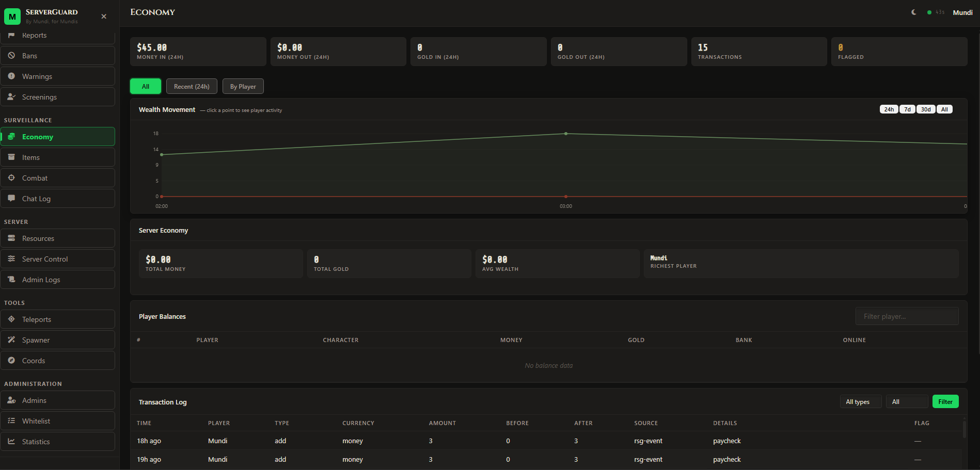The image size is (980, 470).
Task: Open Chat Log speech bubble icon
Action: tap(11, 199)
